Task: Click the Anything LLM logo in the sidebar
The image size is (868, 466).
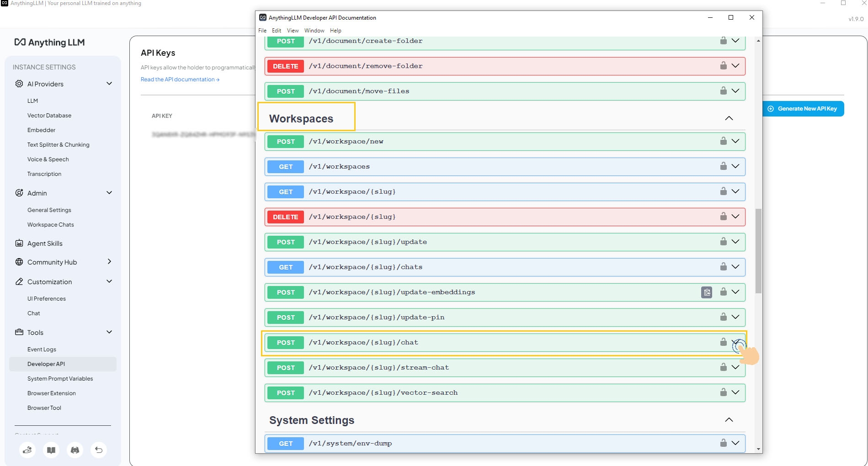Action: 49,42
